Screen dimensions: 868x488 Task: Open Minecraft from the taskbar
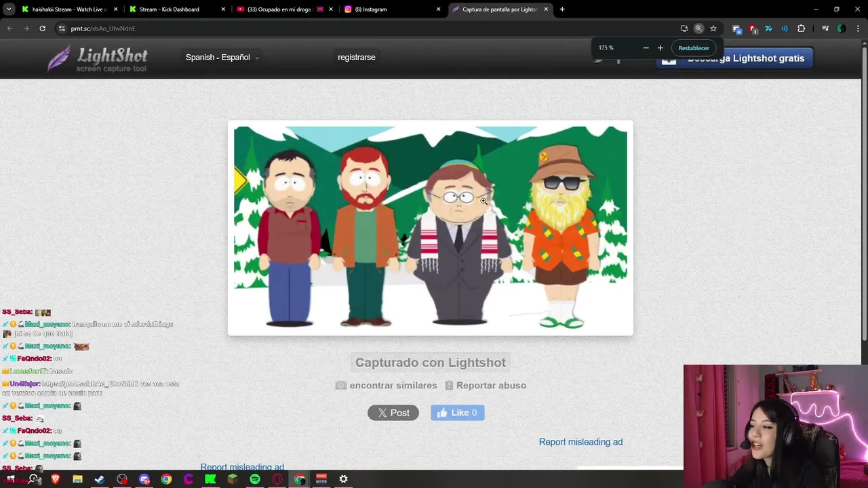point(233,479)
